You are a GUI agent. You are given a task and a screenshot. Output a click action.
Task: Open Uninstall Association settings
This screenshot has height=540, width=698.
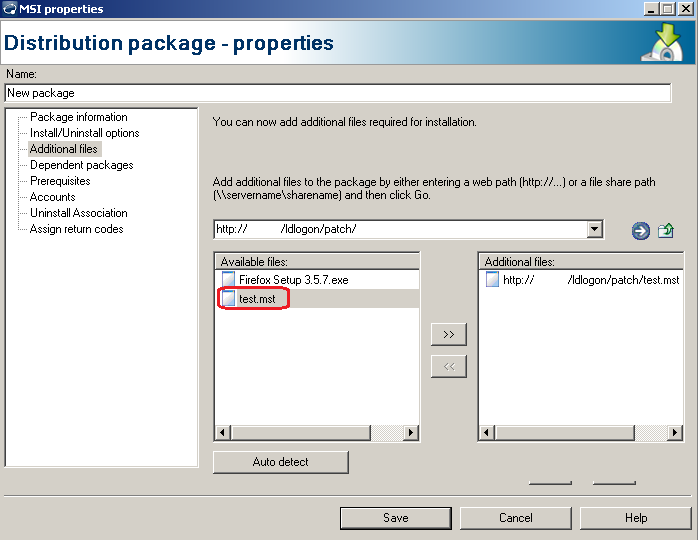pyautogui.click(x=78, y=213)
